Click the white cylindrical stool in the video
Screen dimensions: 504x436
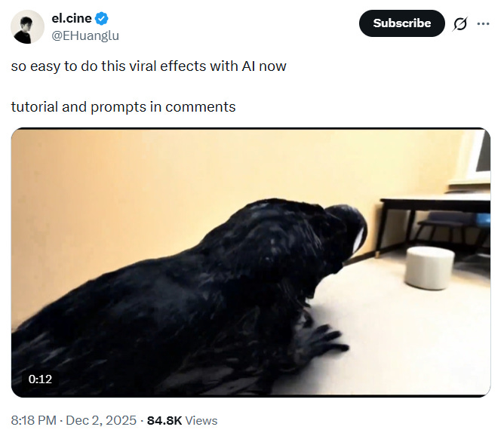pyautogui.click(x=429, y=268)
